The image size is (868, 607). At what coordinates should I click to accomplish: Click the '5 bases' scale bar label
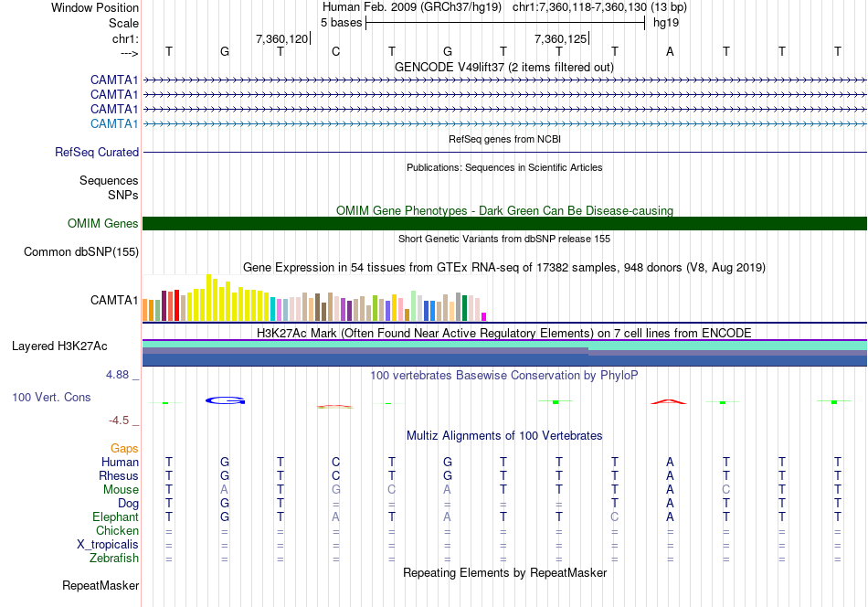click(341, 23)
